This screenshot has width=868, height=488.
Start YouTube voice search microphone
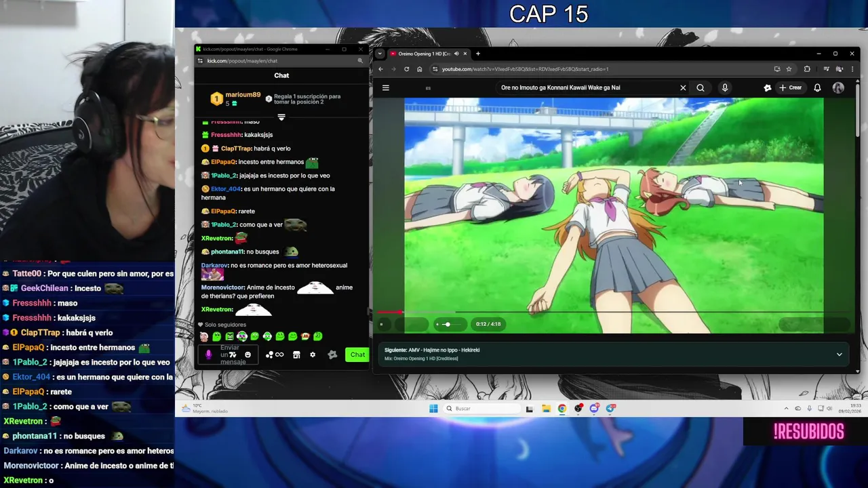[725, 87]
